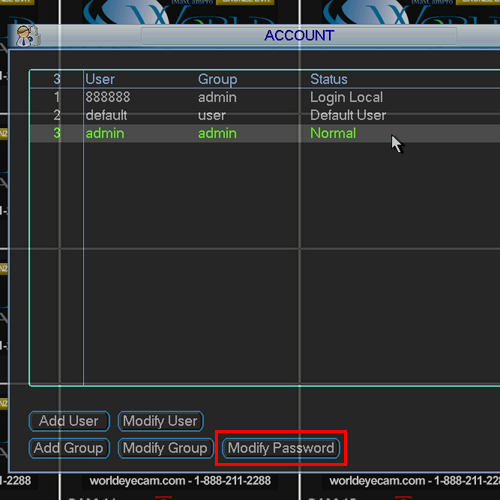Click the Modify User button
This screenshot has width=500, height=500.
160,421
